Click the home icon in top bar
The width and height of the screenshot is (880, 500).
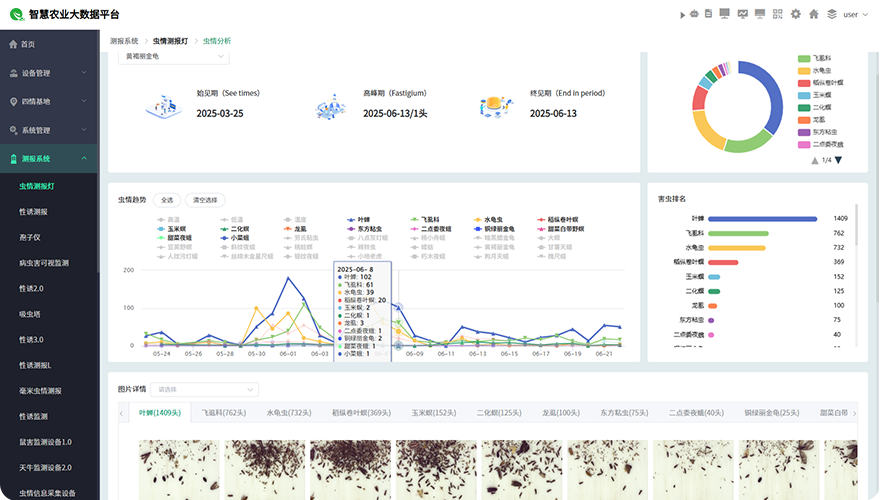(813, 14)
